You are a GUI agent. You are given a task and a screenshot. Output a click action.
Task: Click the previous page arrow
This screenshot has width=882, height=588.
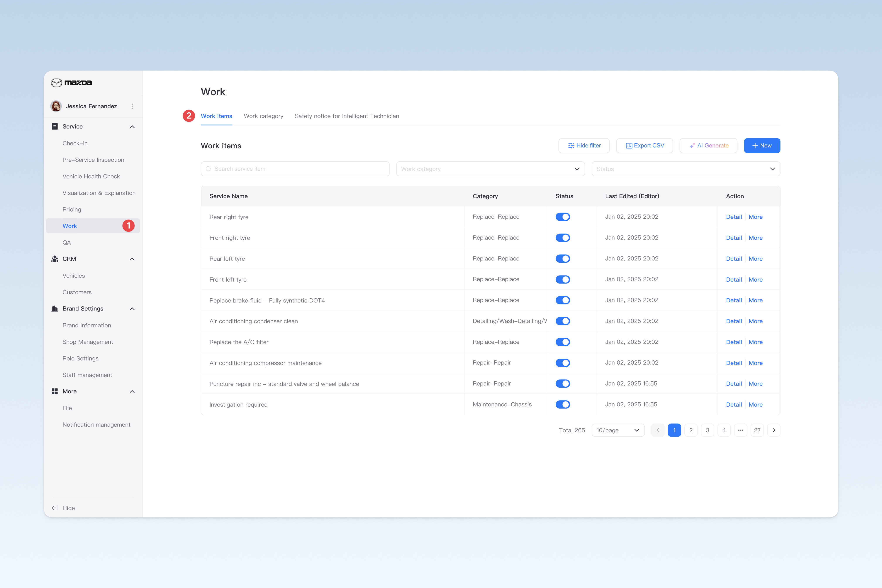pos(658,430)
